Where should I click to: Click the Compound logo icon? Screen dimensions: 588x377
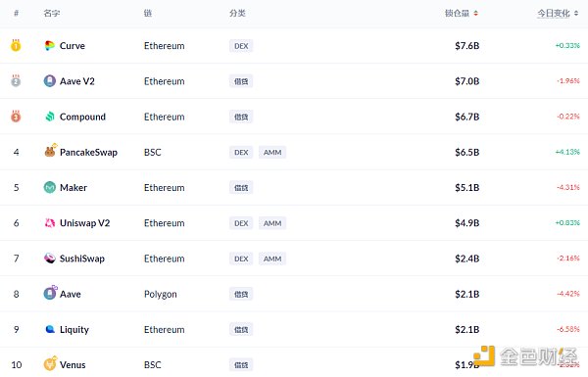[50, 117]
